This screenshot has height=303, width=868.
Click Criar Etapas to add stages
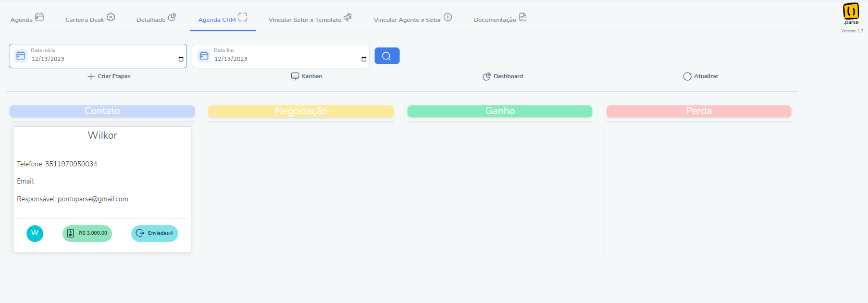coord(109,76)
